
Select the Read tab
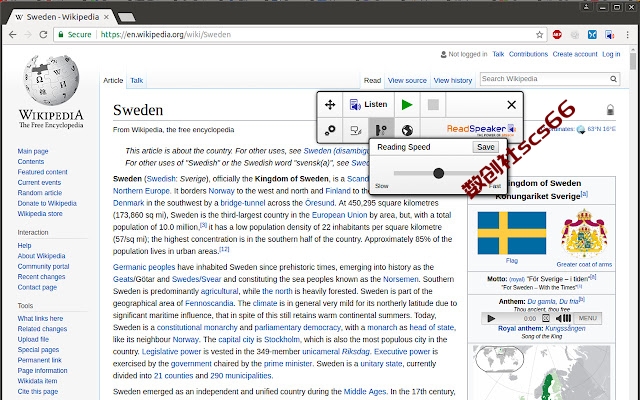click(x=372, y=80)
